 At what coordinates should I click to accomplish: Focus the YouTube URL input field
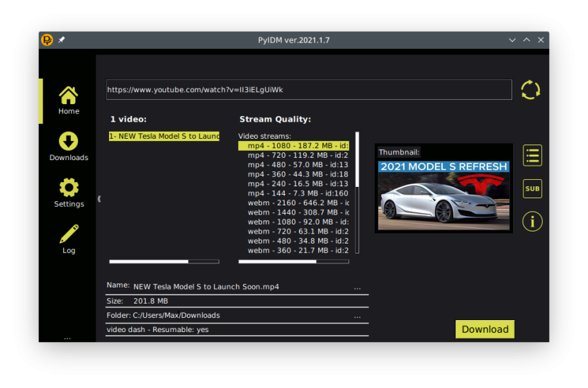click(x=309, y=90)
